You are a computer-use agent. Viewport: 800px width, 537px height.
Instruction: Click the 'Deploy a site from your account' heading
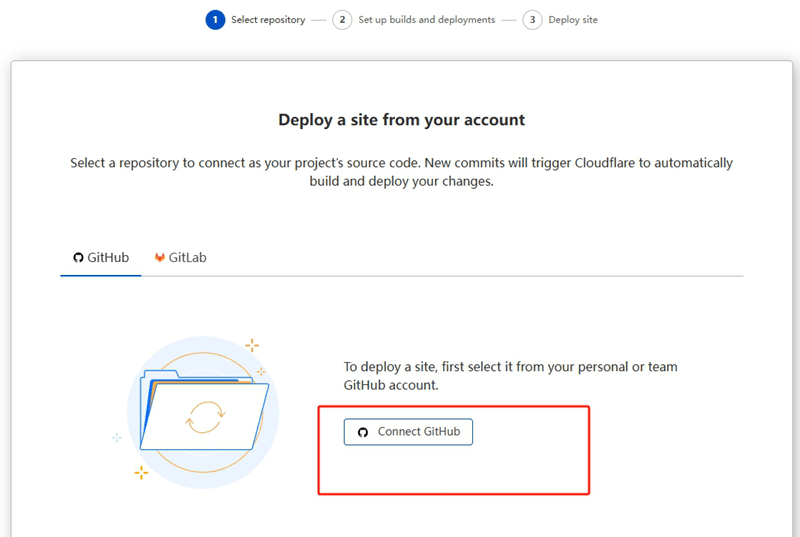coord(402,120)
